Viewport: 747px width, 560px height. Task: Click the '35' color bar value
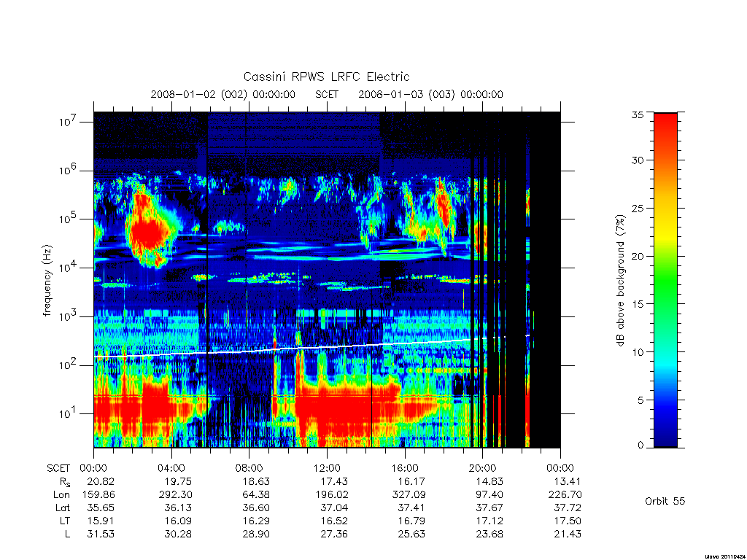(x=637, y=114)
